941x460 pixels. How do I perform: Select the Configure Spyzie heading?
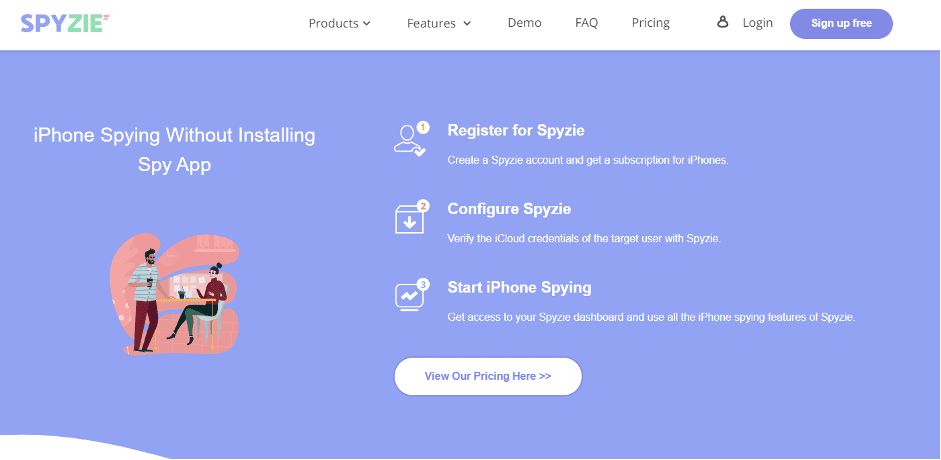point(510,209)
